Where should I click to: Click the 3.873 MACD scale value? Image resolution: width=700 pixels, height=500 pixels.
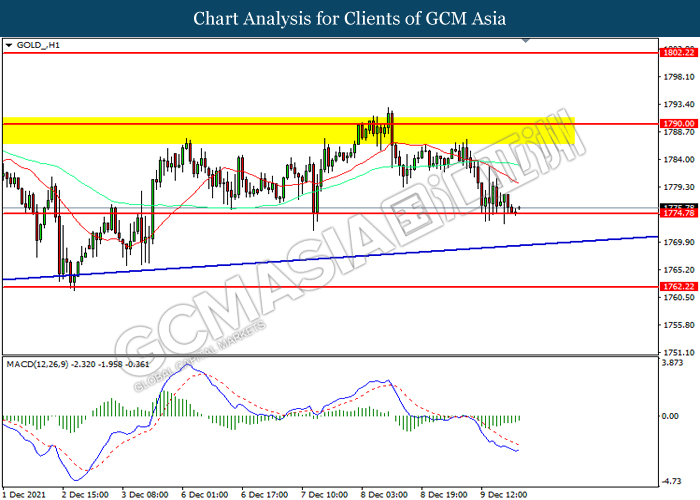(673, 363)
